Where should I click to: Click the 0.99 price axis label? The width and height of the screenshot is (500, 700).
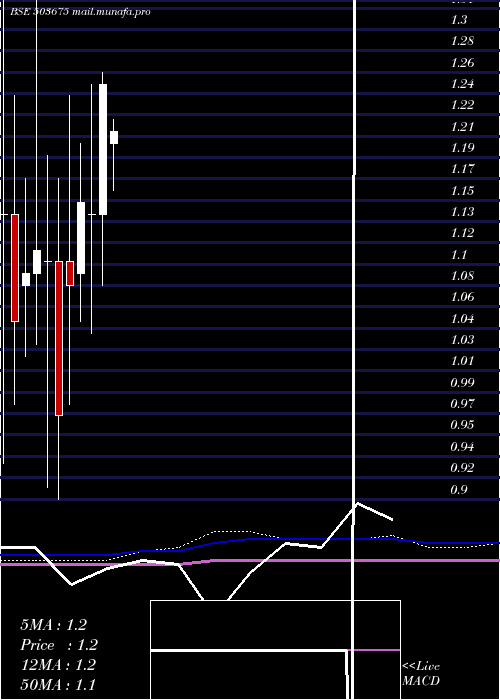[x=462, y=383]
